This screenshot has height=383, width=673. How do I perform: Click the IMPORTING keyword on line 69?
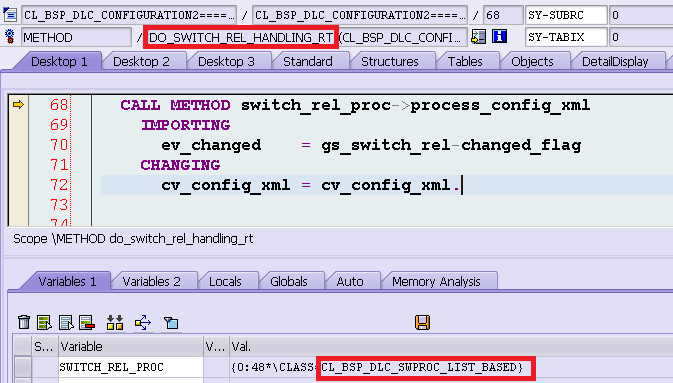coord(185,125)
